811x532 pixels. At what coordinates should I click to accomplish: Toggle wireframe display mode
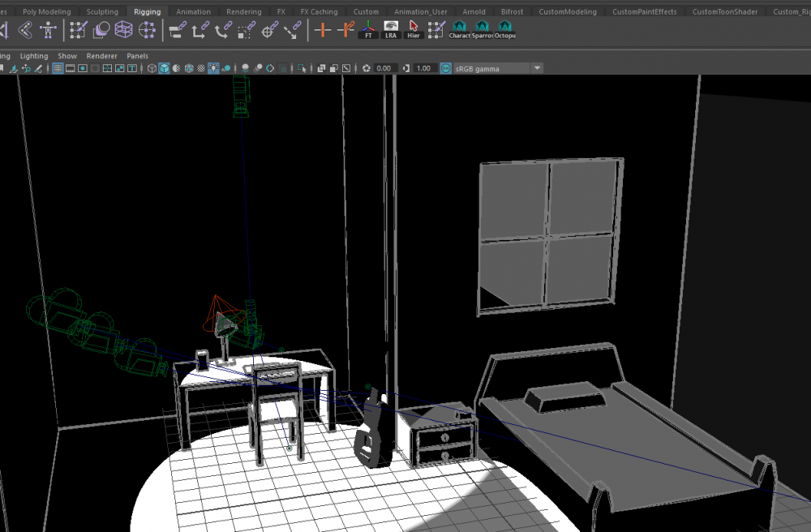[152, 68]
